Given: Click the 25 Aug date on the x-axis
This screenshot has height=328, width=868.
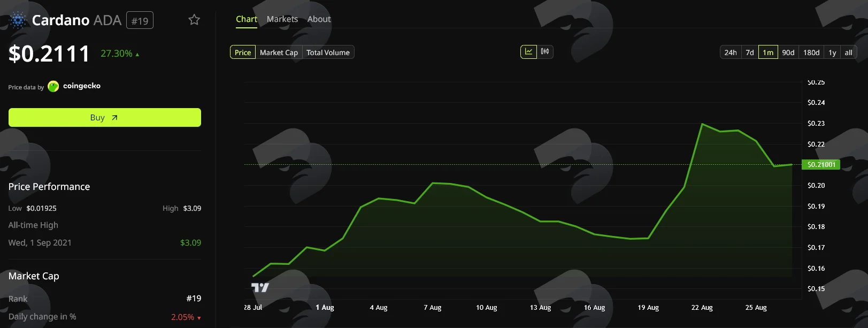Looking at the screenshot, I should pos(756,308).
